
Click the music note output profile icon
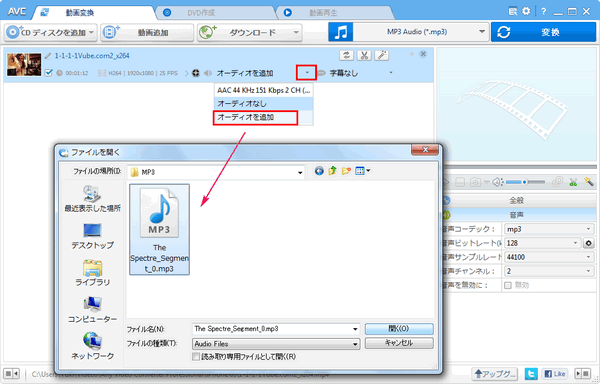tap(341, 32)
